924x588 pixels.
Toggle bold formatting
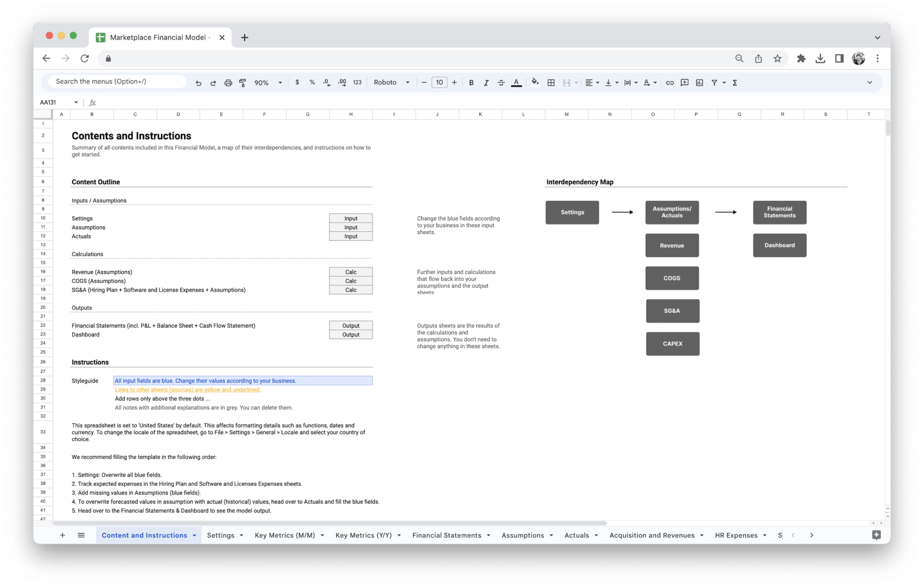(x=471, y=82)
